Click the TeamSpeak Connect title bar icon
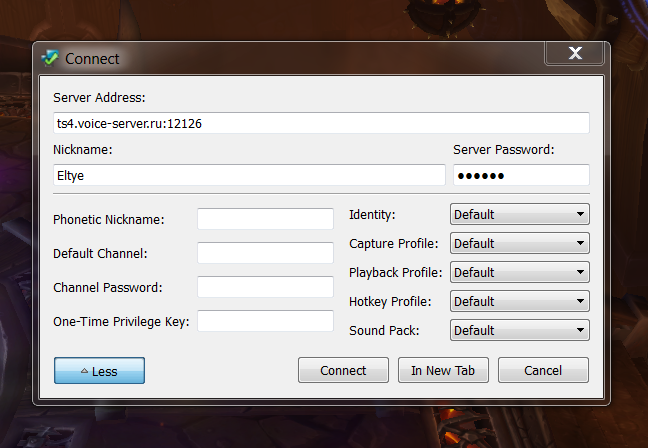 pyautogui.click(x=50, y=58)
